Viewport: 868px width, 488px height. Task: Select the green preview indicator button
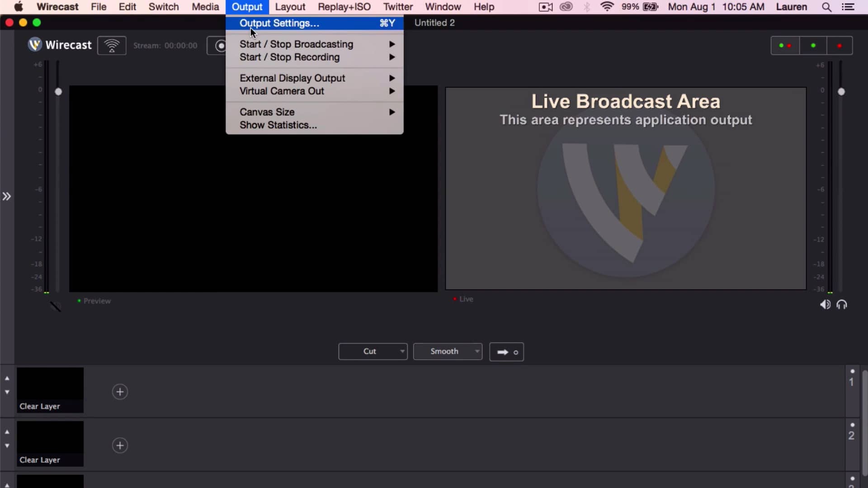pyautogui.click(x=813, y=45)
